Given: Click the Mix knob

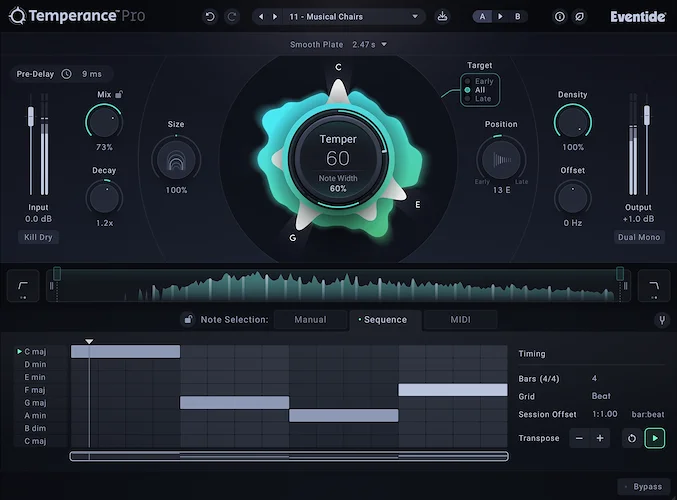Looking at the screenshot, I should (104, 122).
